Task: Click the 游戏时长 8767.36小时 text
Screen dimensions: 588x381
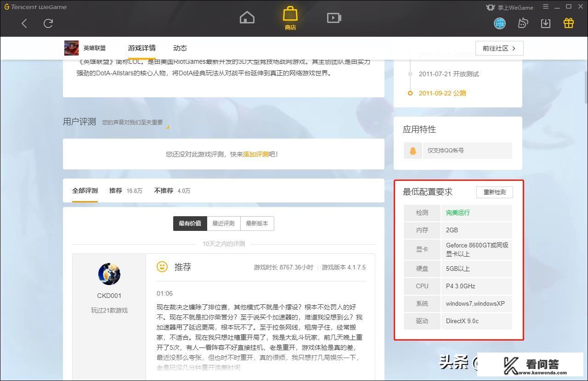Action: tap(283, 267)
